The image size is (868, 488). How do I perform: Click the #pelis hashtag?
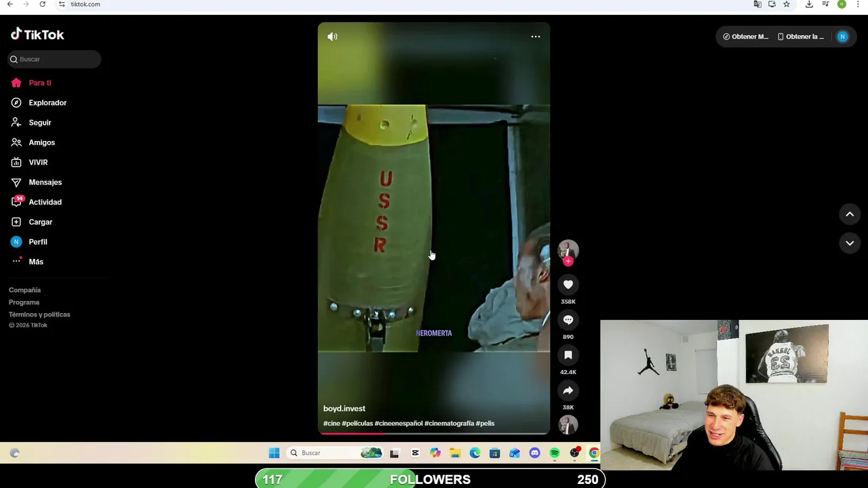pos(485,424)
